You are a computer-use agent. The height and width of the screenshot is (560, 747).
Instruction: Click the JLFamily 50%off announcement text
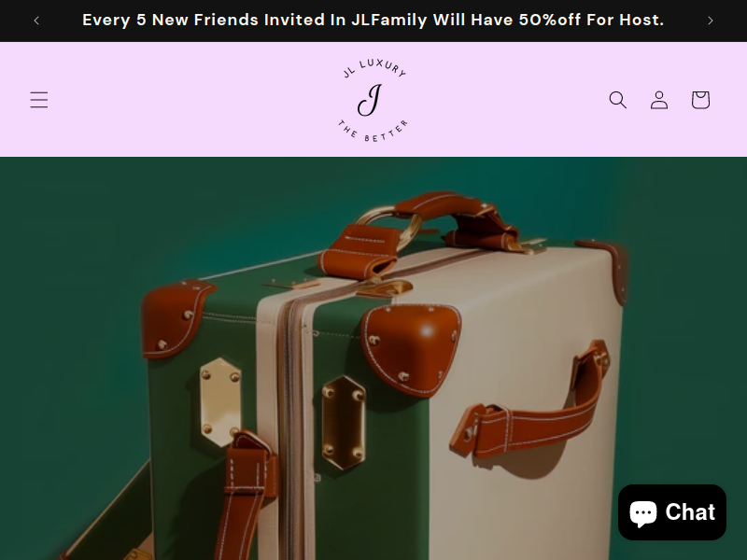click(x=373, y=20)
